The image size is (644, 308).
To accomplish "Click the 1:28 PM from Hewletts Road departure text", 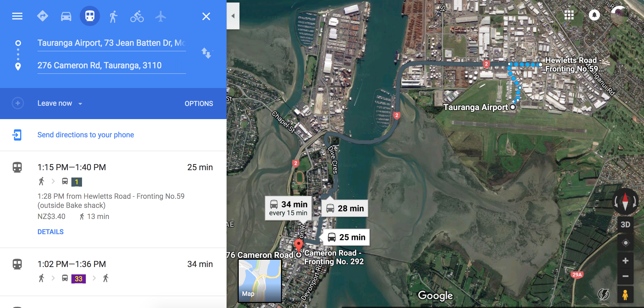I will 111,201.
